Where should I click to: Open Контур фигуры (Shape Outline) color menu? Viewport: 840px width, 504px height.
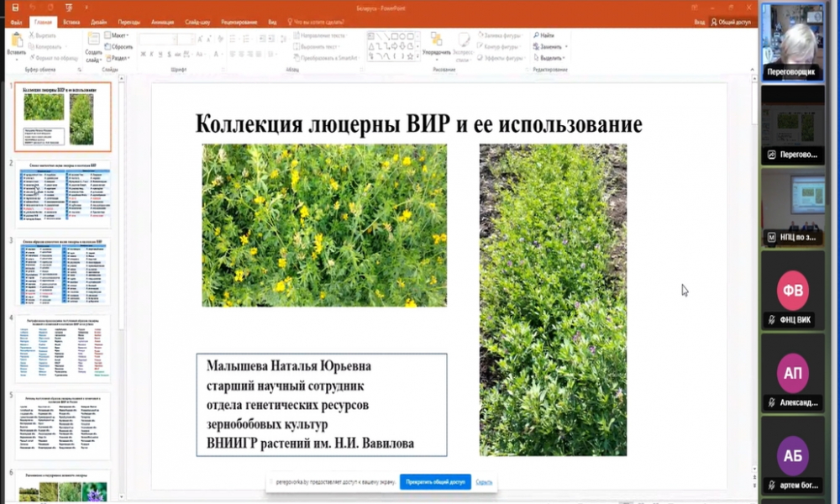[499, 46]
